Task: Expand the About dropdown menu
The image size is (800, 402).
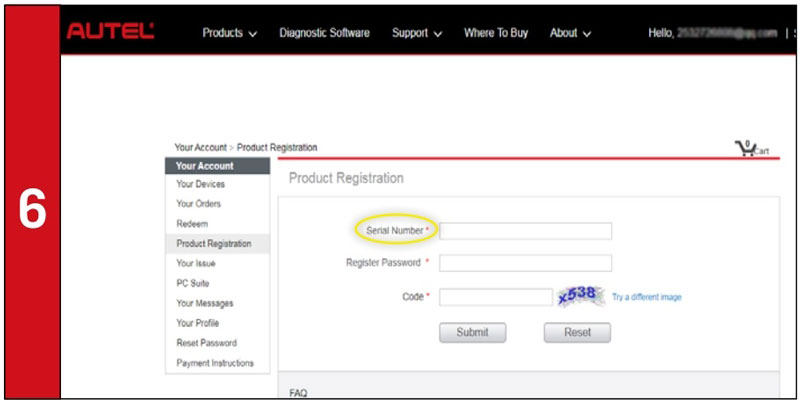Action: pos(570,33)
